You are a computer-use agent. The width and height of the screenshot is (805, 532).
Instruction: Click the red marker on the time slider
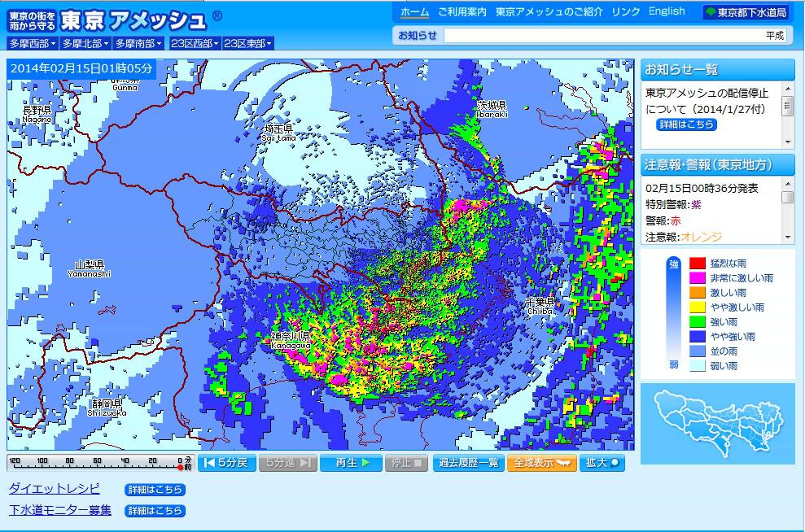180,468
